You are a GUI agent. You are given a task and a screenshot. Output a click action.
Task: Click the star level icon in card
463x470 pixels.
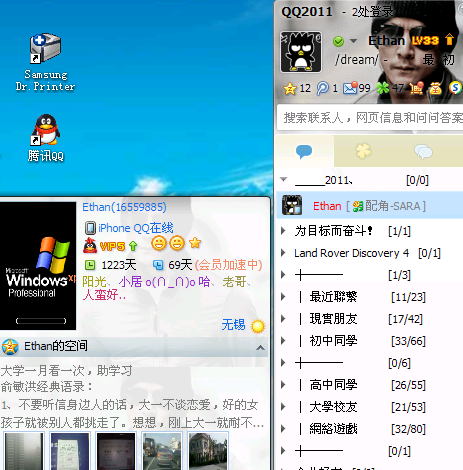click(195, 243)
